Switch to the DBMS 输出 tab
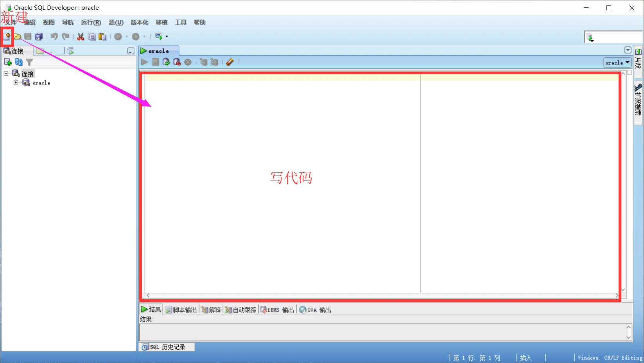This screenshot has width=644, height=363. point(277,309)
